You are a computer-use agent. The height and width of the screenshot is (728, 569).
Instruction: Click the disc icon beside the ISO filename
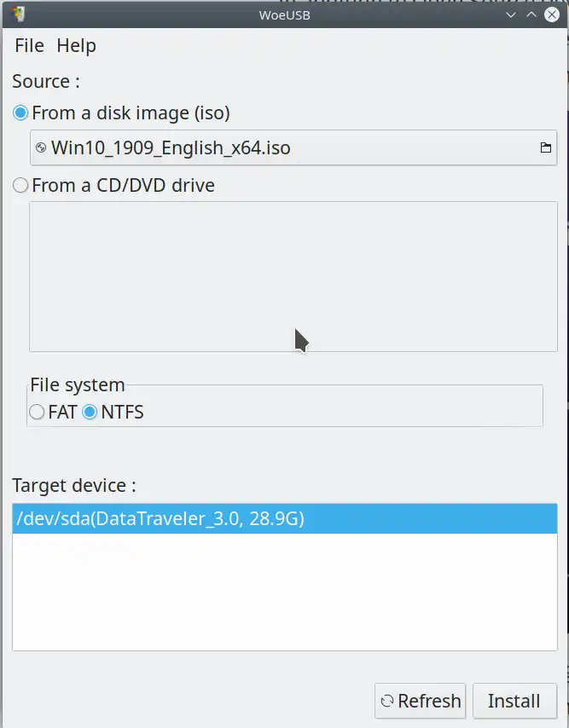coord(41,147)
